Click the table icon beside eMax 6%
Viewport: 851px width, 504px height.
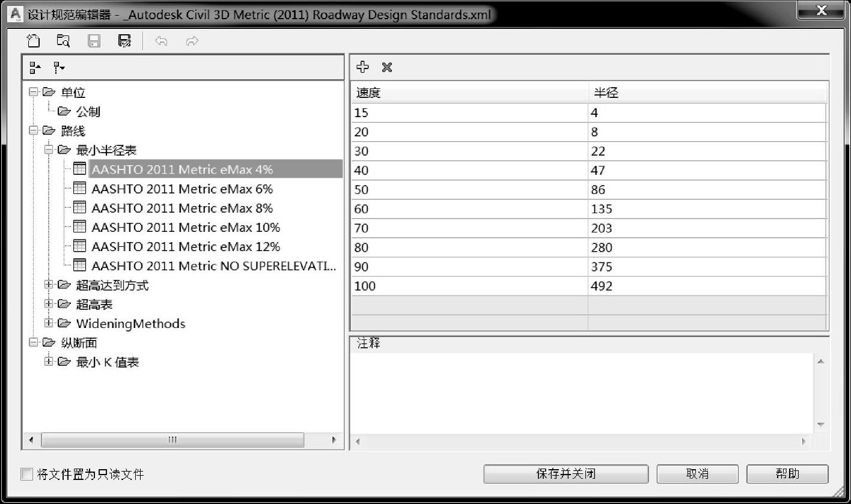(x=79, y=188)
